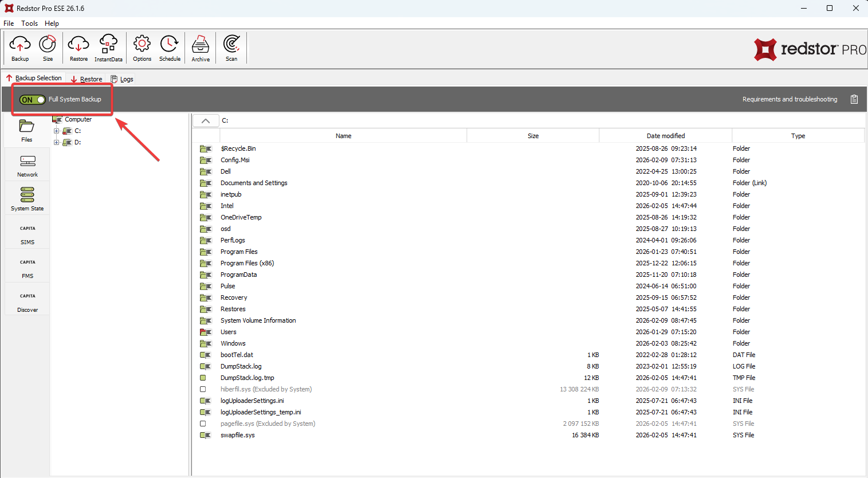Open the Size calculation tool
The height and width of the screenshot is (478, 868).
pos(48,48)
